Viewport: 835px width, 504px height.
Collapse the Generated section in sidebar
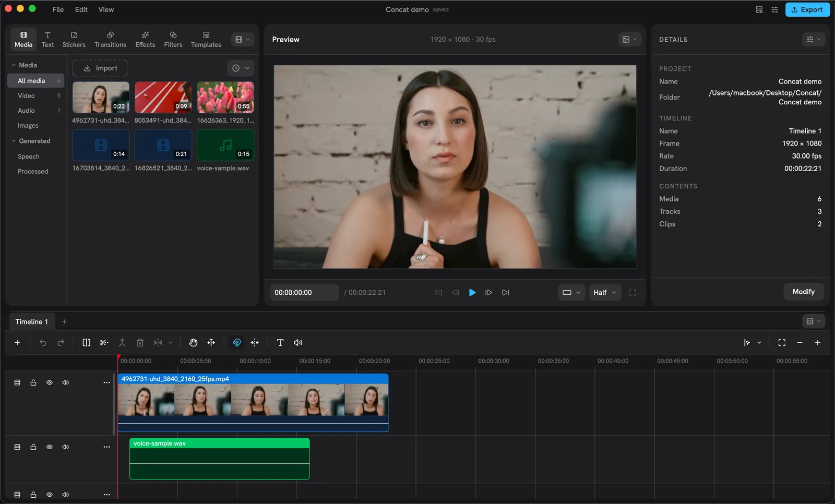coord(14,141)
